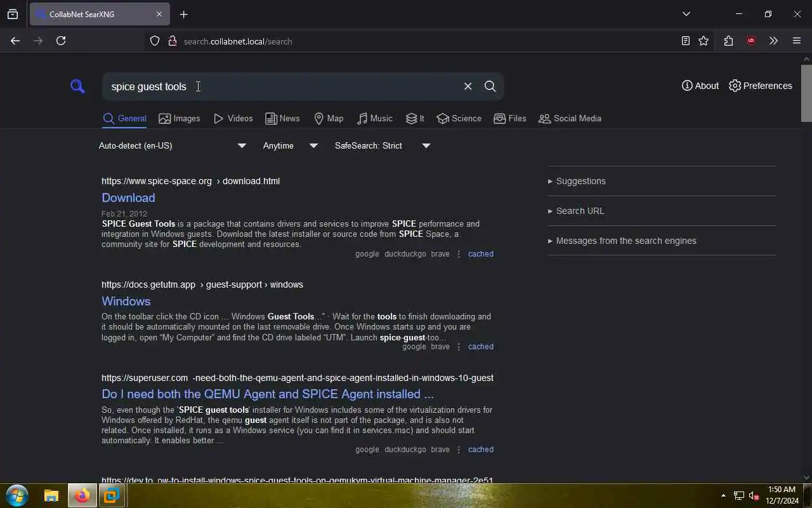Switch to the It tab
Image resolution: width=812 pixels, height=508 pixels.
(415, 118)
